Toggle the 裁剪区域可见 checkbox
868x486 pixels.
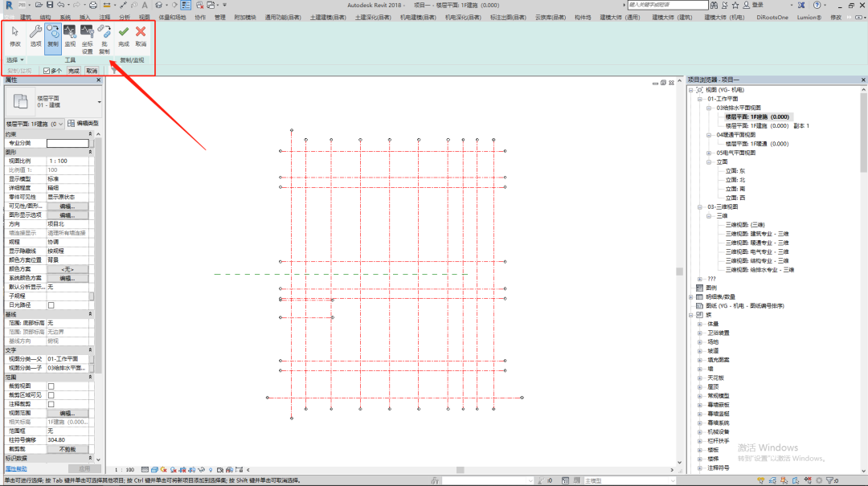[51, 395]
